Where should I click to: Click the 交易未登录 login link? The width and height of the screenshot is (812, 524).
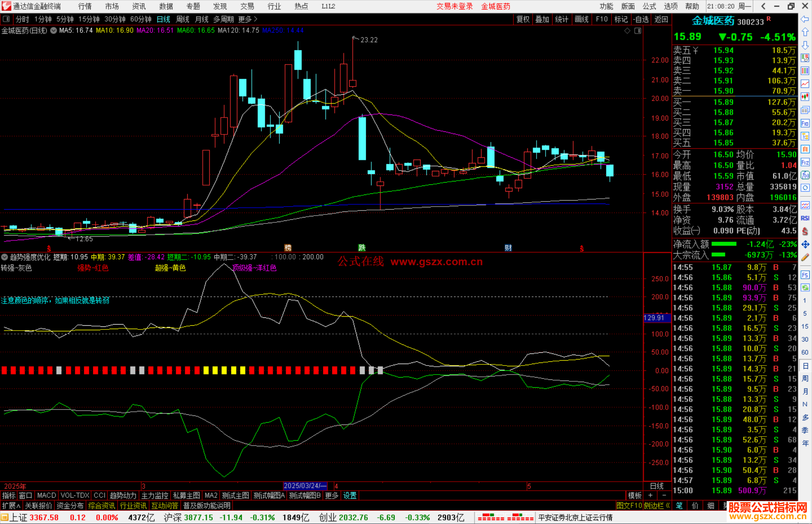454,6
